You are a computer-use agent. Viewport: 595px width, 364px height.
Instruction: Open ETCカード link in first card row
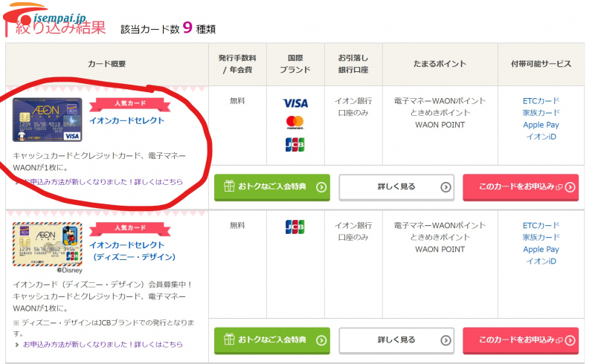pyautogui.click(x=541, y=101)
